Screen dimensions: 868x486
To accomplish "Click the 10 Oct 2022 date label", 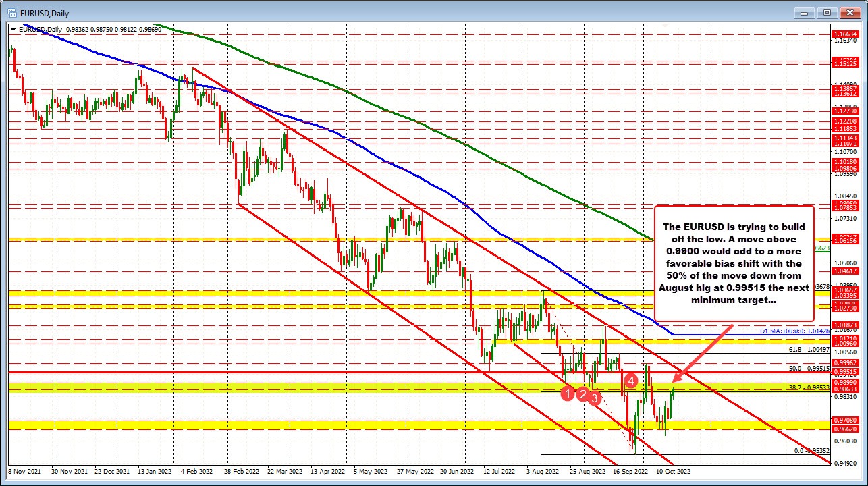I will tap(674, 470).
